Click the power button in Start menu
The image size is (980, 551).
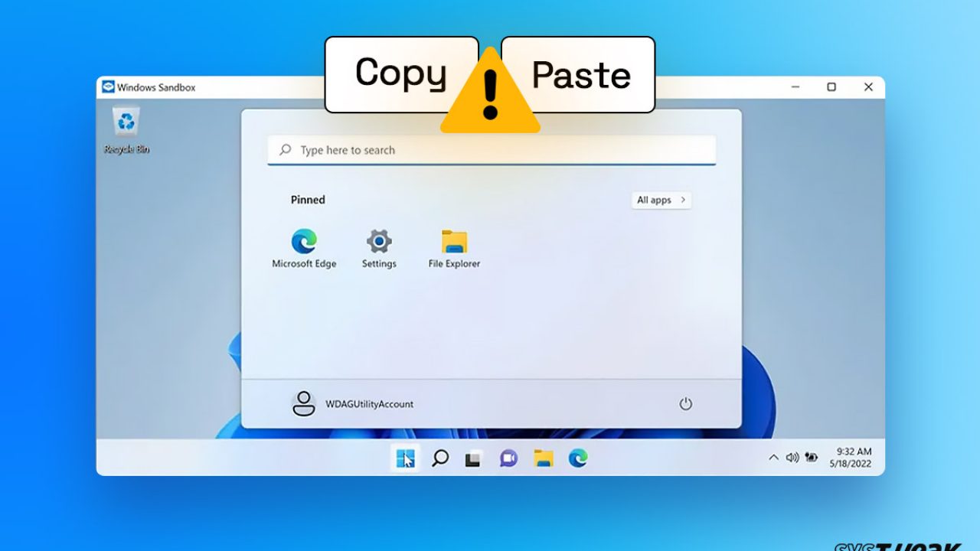[x=685, y=404]
